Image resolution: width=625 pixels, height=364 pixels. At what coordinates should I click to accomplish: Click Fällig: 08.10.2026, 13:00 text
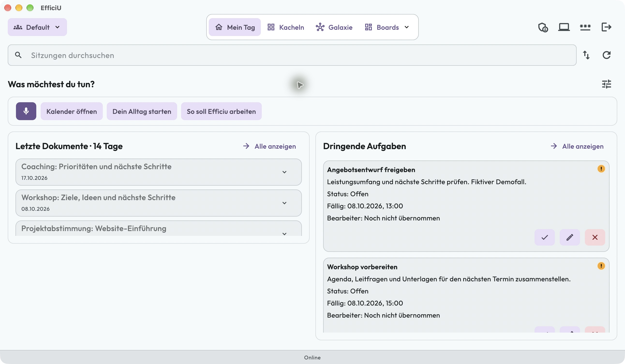coord(365,206)
